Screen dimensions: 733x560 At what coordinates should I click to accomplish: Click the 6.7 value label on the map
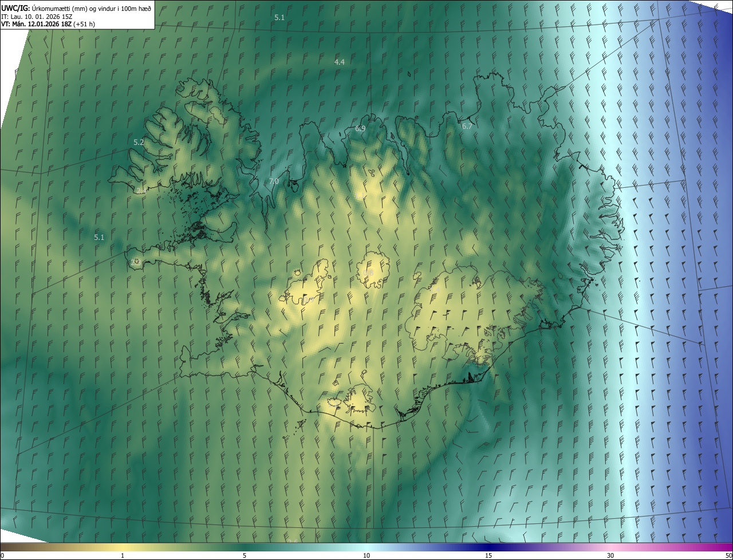click(467, 127)
